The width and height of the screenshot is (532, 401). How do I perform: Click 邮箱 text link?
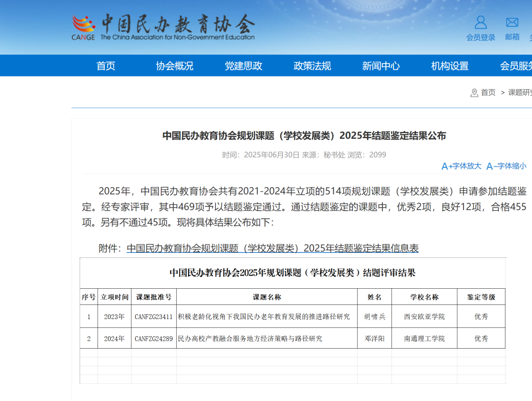512,37
